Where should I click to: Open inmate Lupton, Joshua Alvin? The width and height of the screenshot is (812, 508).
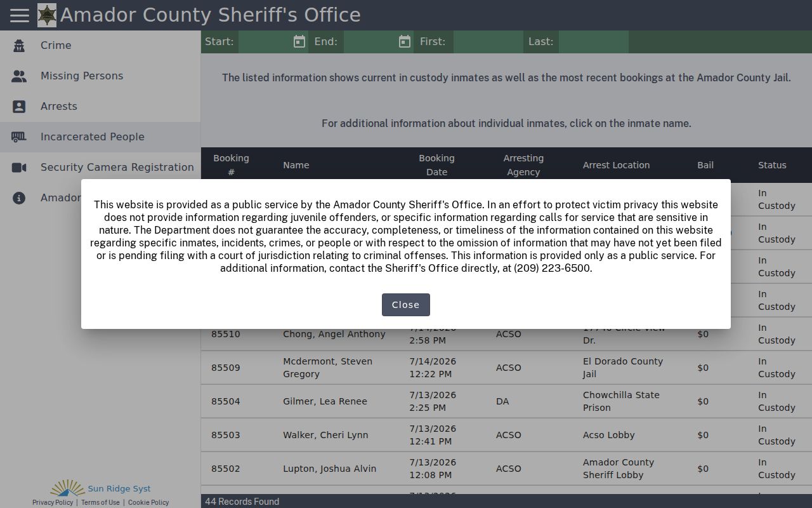point(329,469)
